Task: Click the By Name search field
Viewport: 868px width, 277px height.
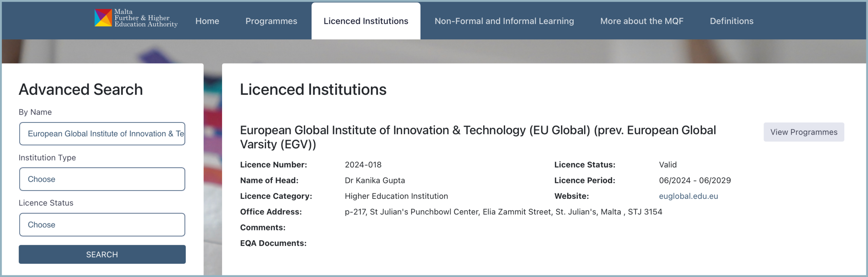Action: [102, 134]
